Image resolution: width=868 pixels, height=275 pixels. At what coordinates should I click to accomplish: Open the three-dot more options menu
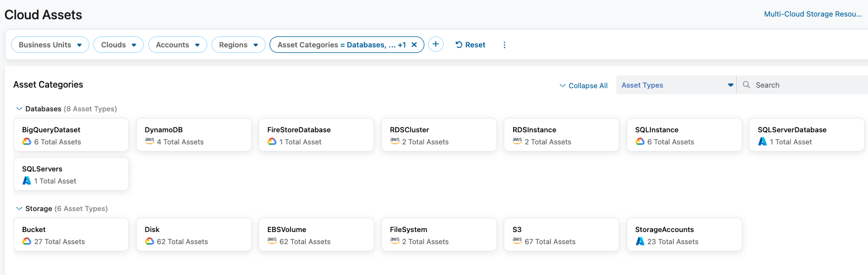504,45
